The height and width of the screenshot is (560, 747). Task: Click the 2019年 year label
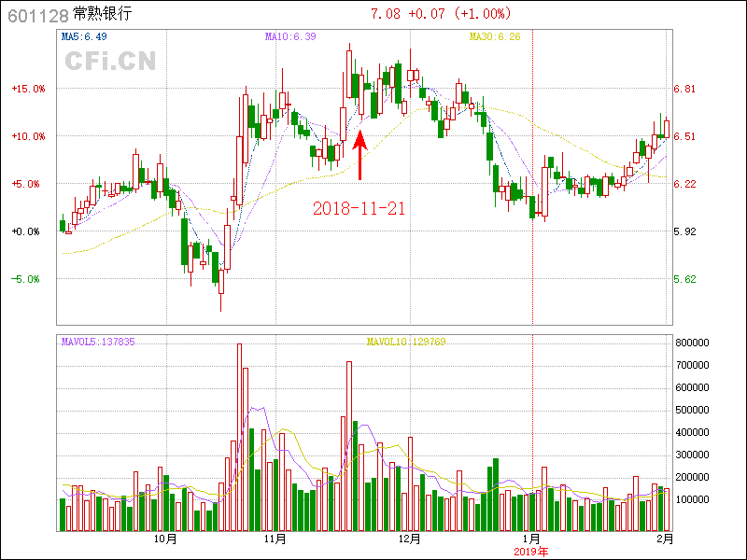(532, 551)
